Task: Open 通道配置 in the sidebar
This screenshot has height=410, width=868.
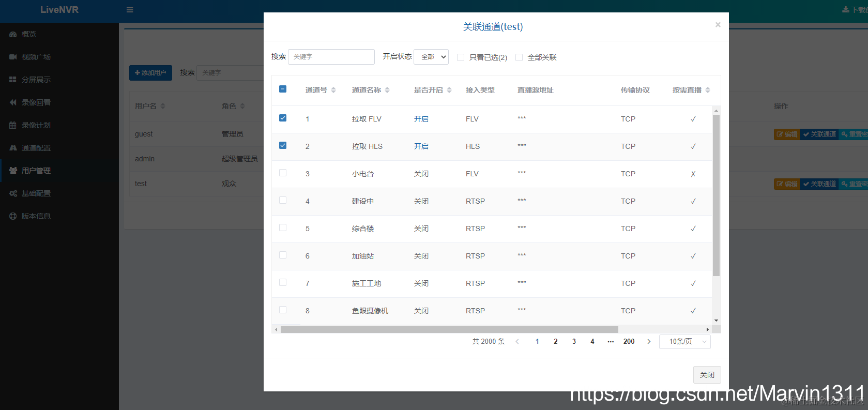Action: [x=36, y=148]
